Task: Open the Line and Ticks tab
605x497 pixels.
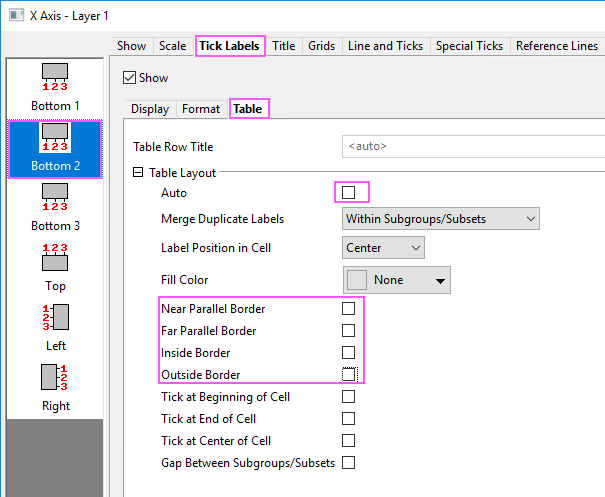Action: click(x=385, y=46)
